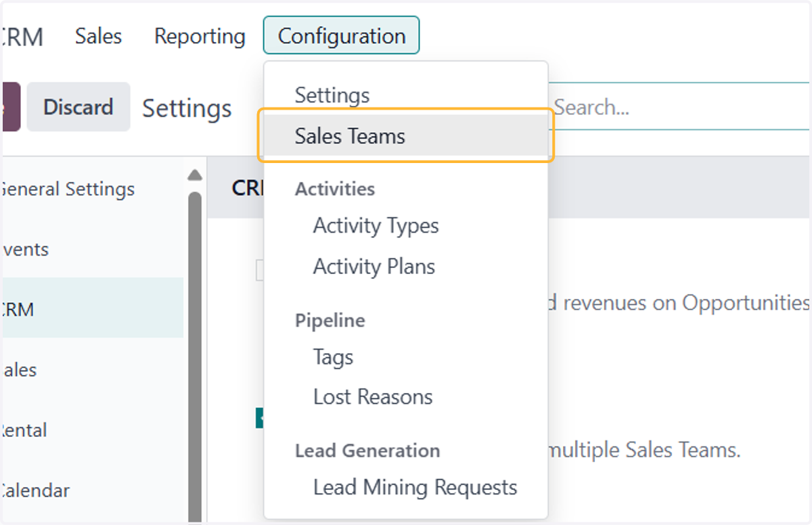Open Lead Mining Requests
Viewport: 812px width, 525px height.
pos(415,487)
